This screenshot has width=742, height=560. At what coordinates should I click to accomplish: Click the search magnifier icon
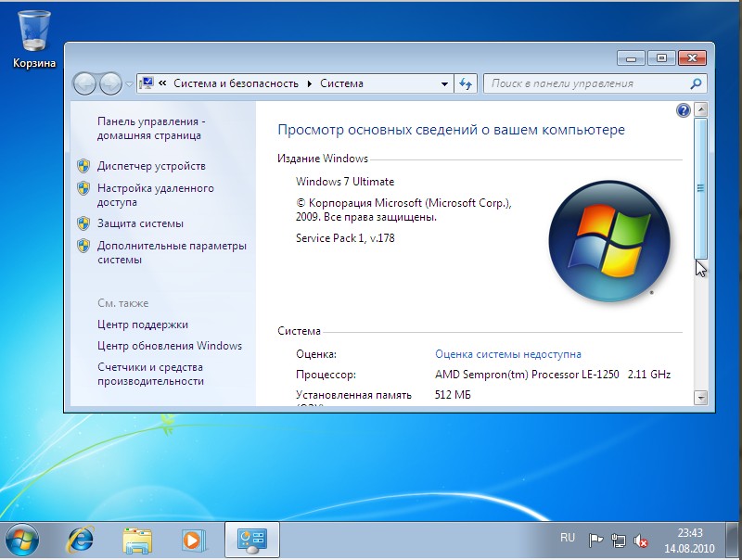[696, 83]
